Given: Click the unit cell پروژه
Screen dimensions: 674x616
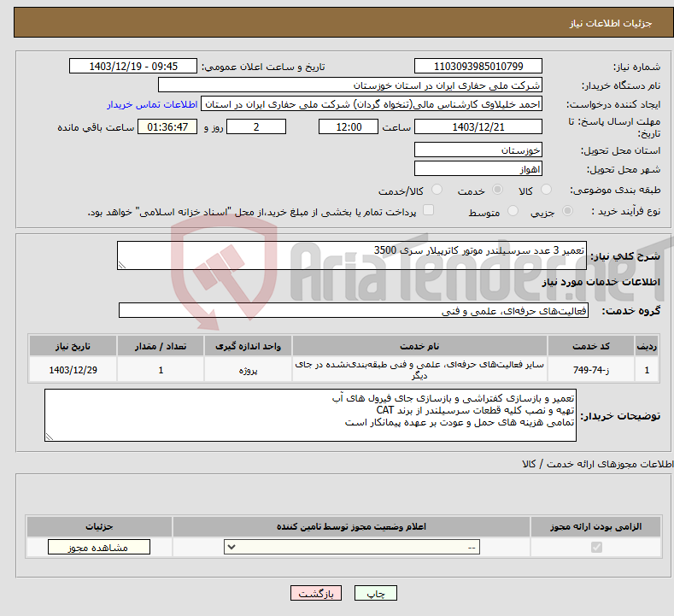Looking at the screenshot, I should 248,370.
